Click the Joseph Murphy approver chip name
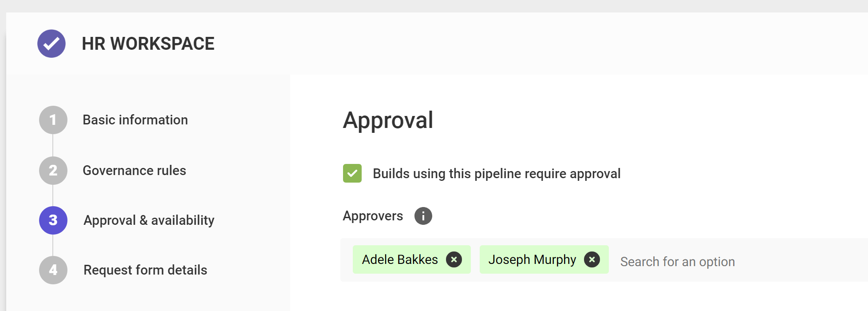This screenshot has width=868, height=311. 532,259
